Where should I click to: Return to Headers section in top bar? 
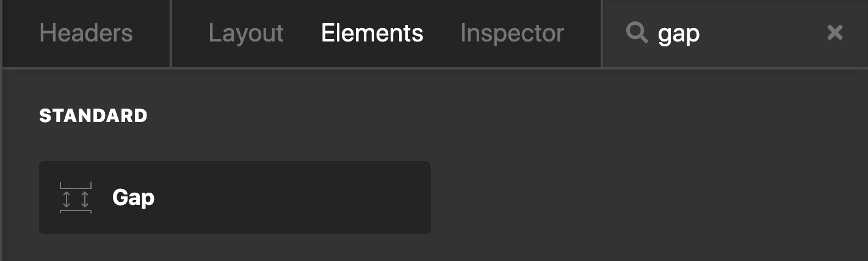click(x=86, y=33)
